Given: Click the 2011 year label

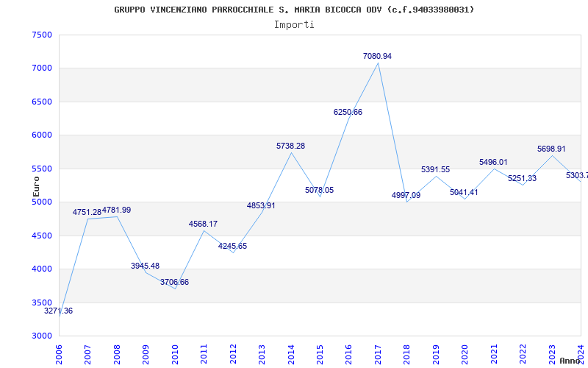Looking at the screenshot, I should (x=204, y=355).
